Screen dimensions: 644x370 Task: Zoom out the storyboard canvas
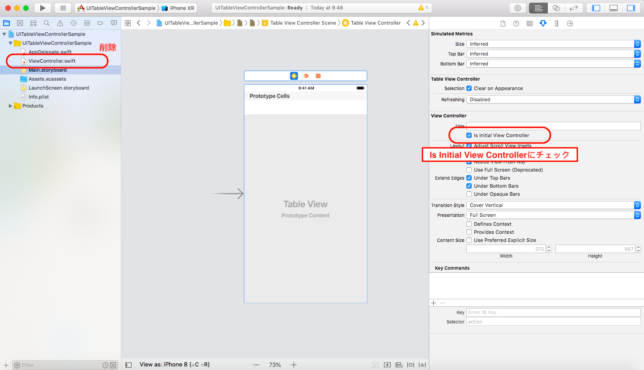click(x=256, y=365)
